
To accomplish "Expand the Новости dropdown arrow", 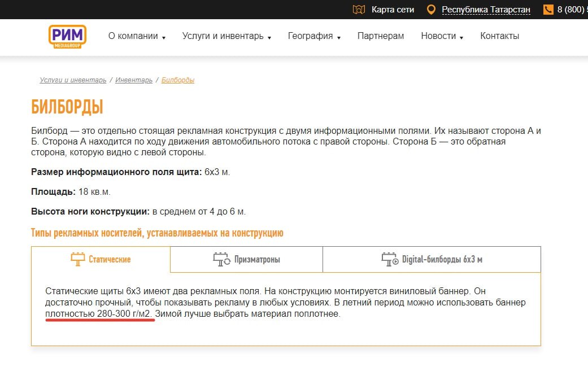I will click(x=461, y=37).
